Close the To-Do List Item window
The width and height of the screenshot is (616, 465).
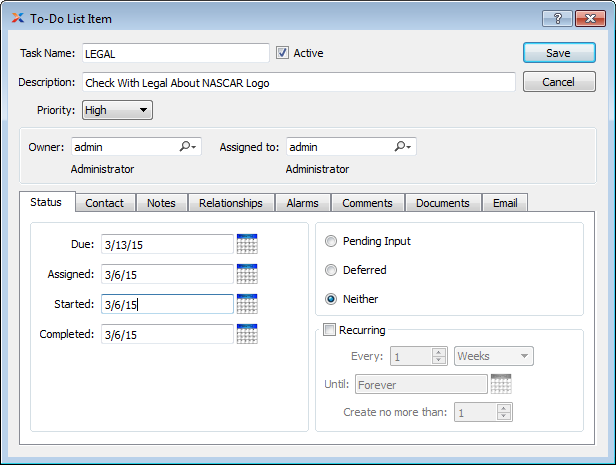pyautogui.click(x=590, y=18)
